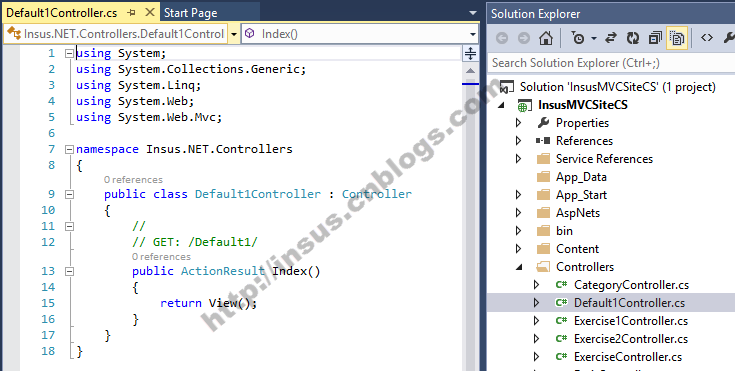
Task: Click 'return' keyword on line 15
Action: click(x=181, y=303)
